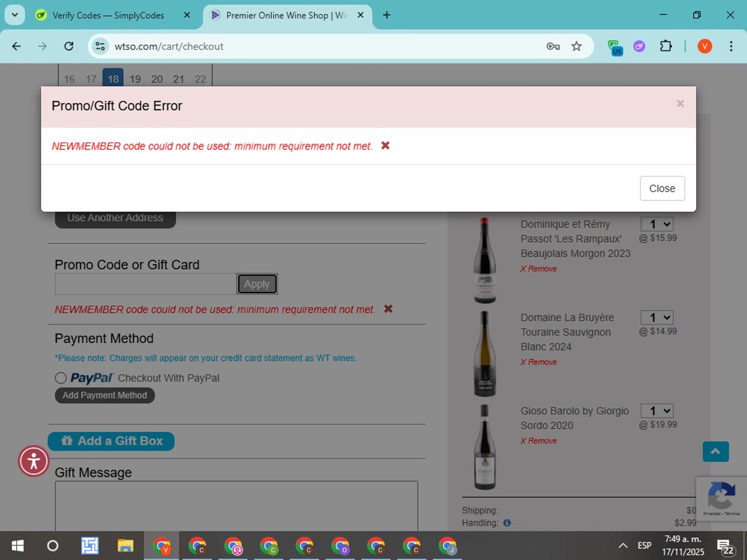Click Add Payment Method button
The image size is (747, 560).
(105, 395)
